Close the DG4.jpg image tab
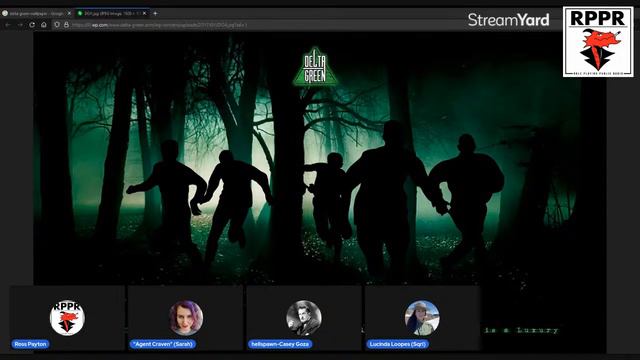Screen dimensions: 640x360 coord(144,13)
